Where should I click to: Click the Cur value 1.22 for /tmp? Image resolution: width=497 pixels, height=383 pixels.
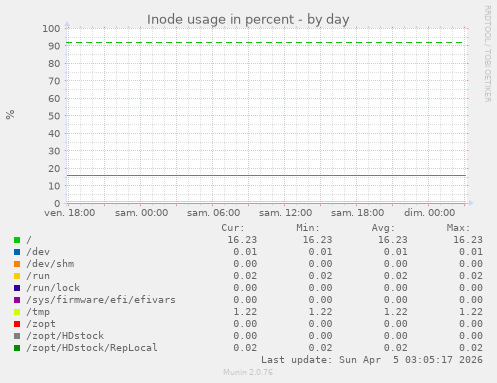245,312
